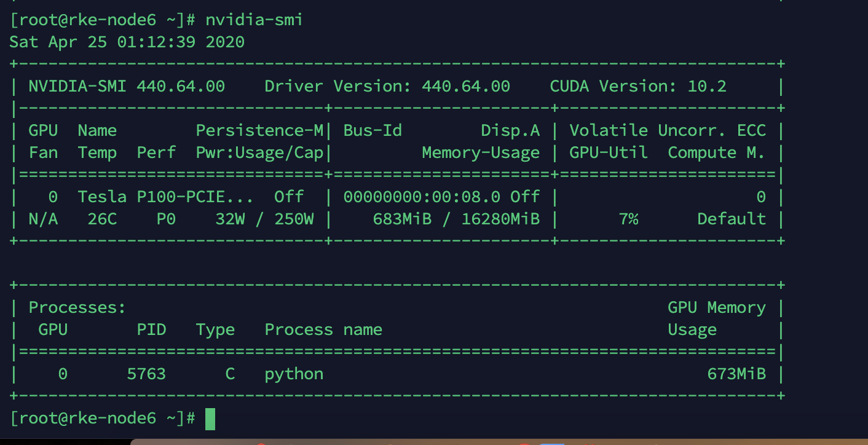The image size is (868, 445).
Task: Click the 683MiB / 16280MiB memory usage
Action: coord(456,219)
